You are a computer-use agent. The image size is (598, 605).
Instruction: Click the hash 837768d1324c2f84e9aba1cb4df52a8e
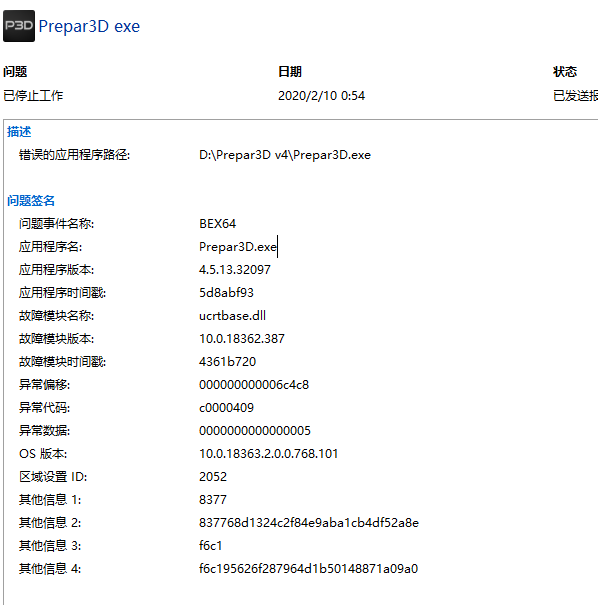pyautogui.click(x=309, y=523)
